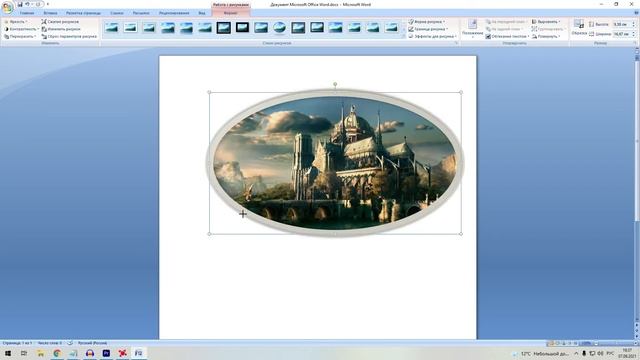Apply the fifth picture style thumbnail

pos(186,28)
